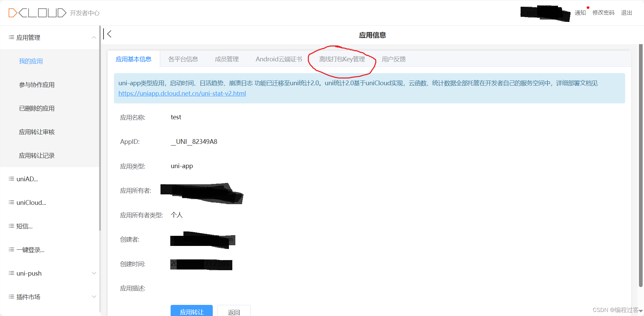
Task: Click the uni-push list icon
Action: point(11,273)
